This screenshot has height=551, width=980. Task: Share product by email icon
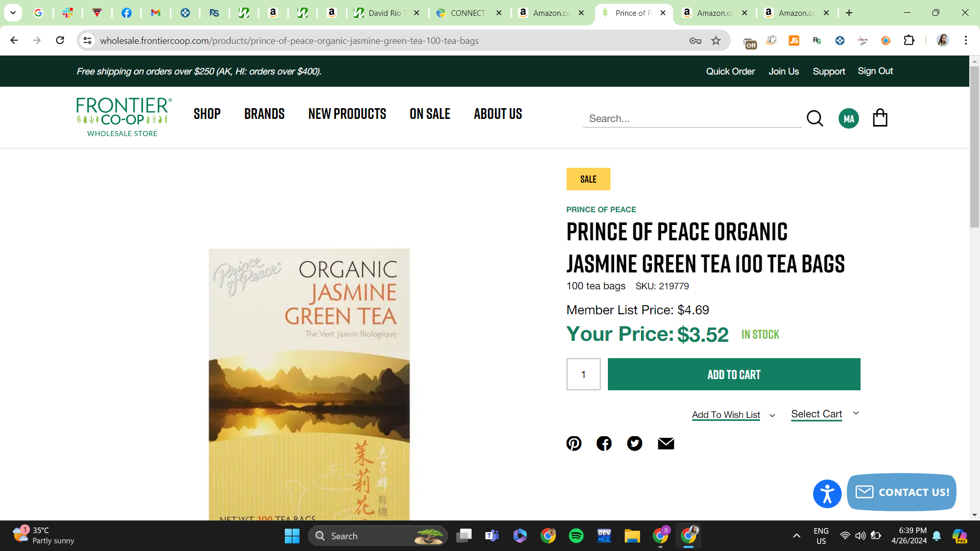tap(666, 443)
